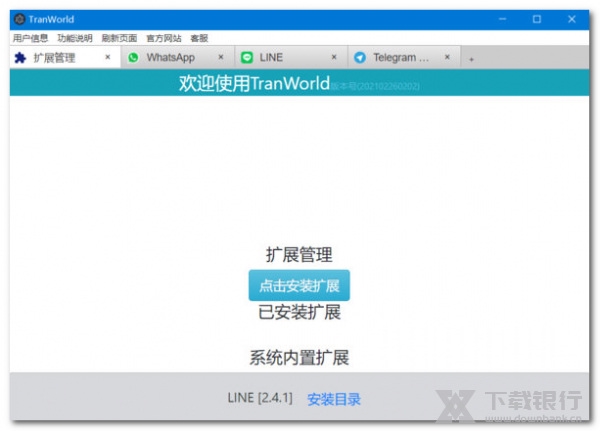This screenshot has height=431, width=600.
Task: Add a new tab with plus button
Action: tap(471, 59)
